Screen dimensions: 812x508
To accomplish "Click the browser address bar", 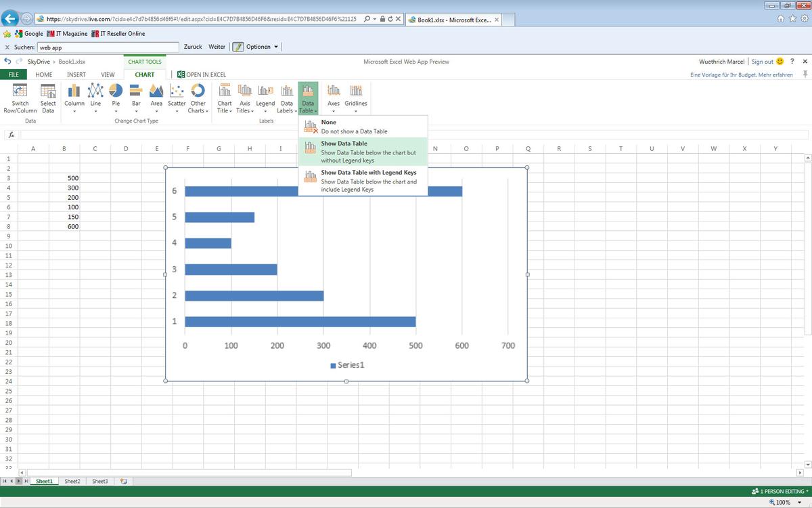I will (x=203, y=20).
